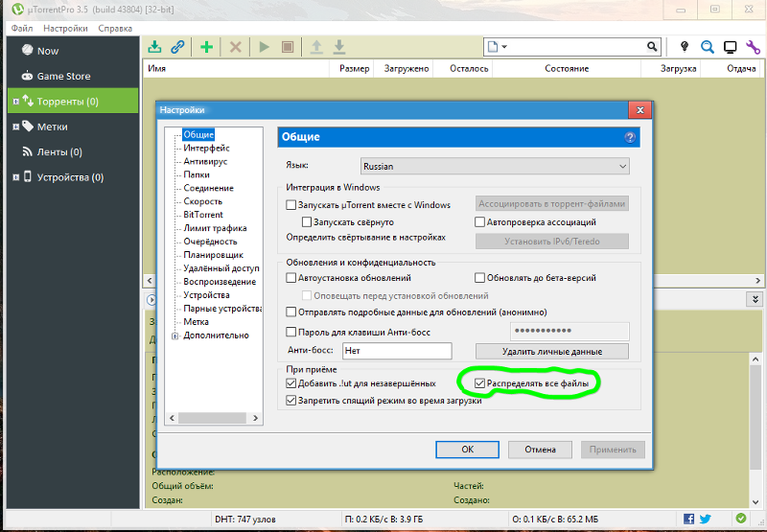Toggle Пароль для клавиши Анти-босс checkbox
Viewport: 767px width, 532px height.
point(291,332)
